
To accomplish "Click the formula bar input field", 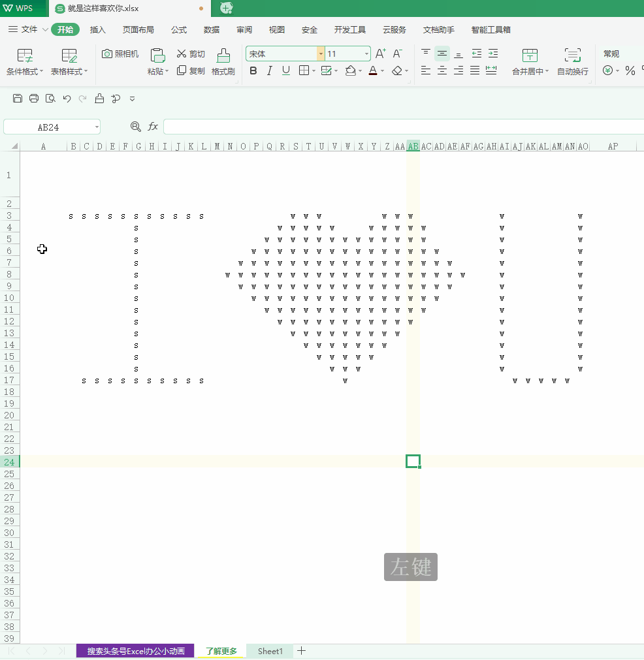I will [x=404, y=127].
